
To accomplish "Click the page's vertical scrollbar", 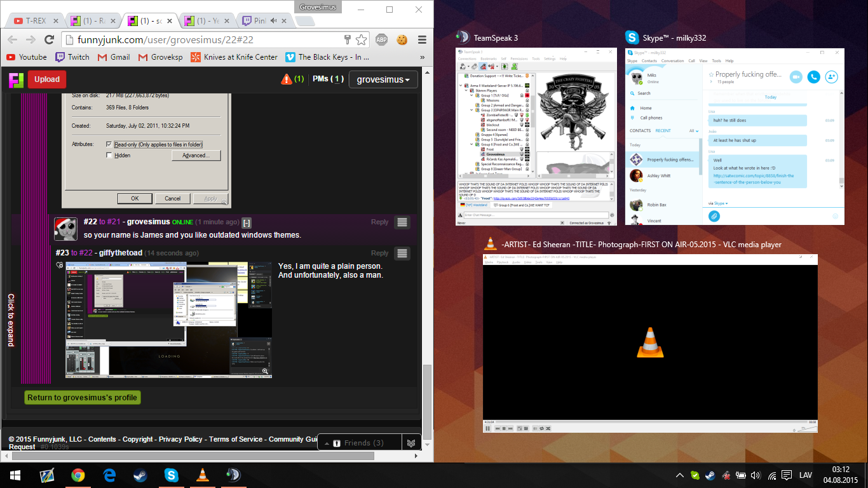I will 428,394.
